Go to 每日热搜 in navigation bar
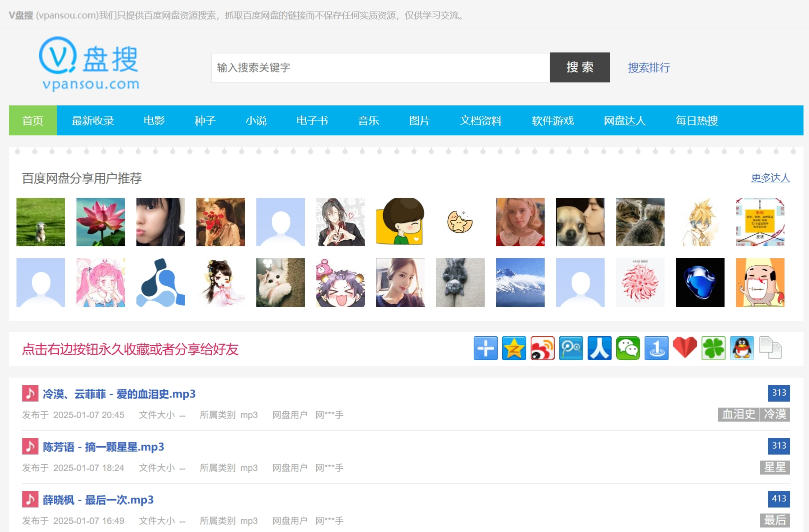Screen dimensions: 809x532 click(x=697, y=120)
